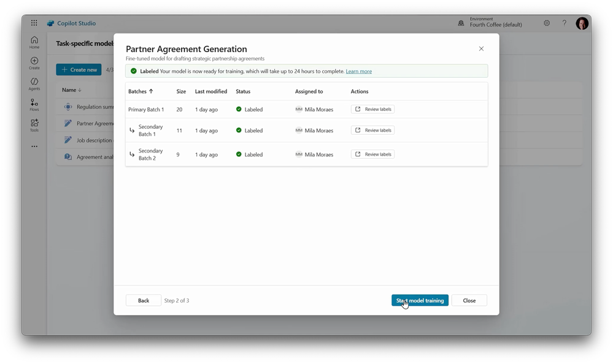Click the Start model training button
The image size is (613, 364).
(420, 300)
